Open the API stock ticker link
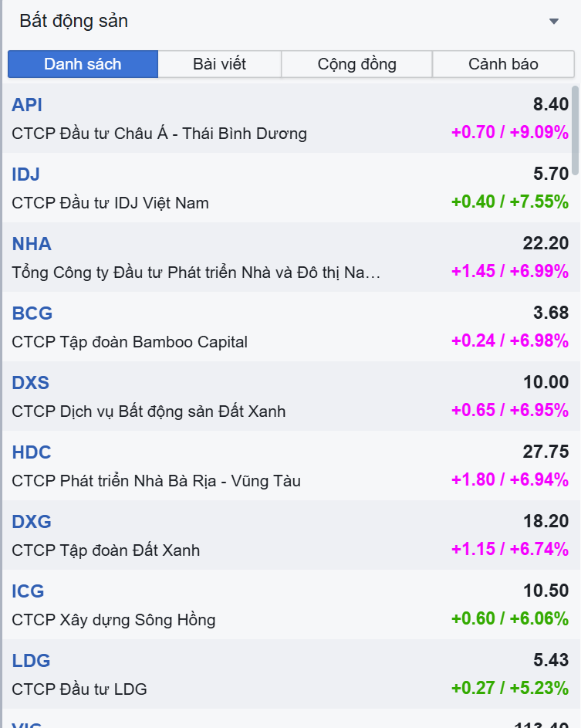581x728 pixels. tap(27, 105)
